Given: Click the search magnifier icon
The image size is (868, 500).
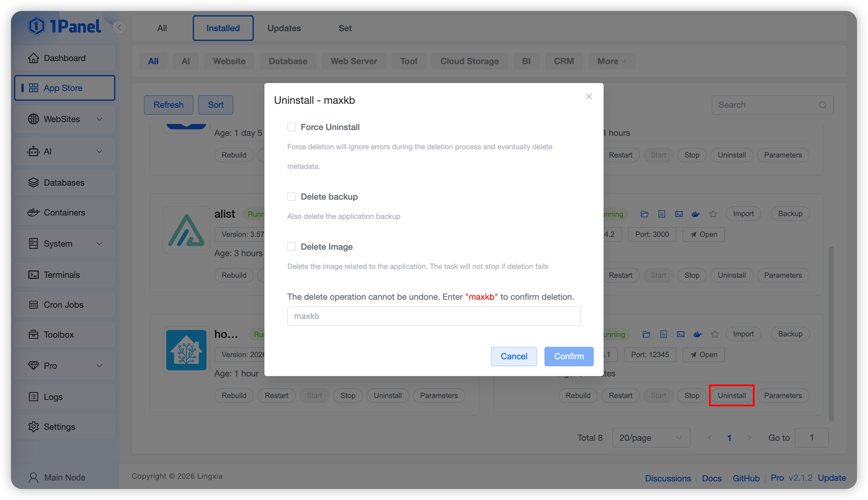Looking at the screenshot, I should pos(823,105).
